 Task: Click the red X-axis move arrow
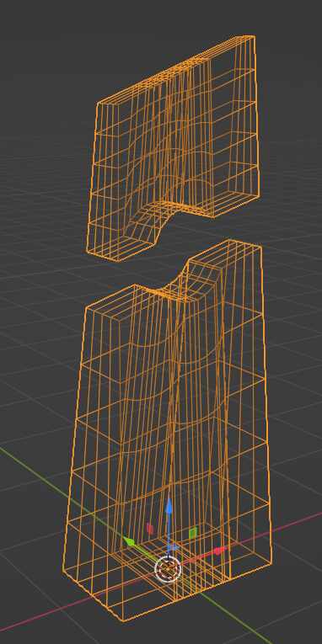point(220,551)
